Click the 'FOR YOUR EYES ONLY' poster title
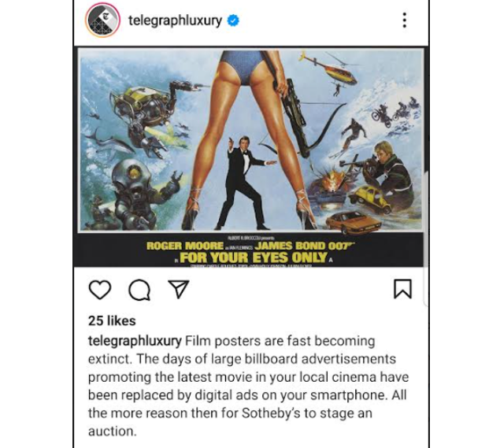The image size is (489, 448). (254, 257)
